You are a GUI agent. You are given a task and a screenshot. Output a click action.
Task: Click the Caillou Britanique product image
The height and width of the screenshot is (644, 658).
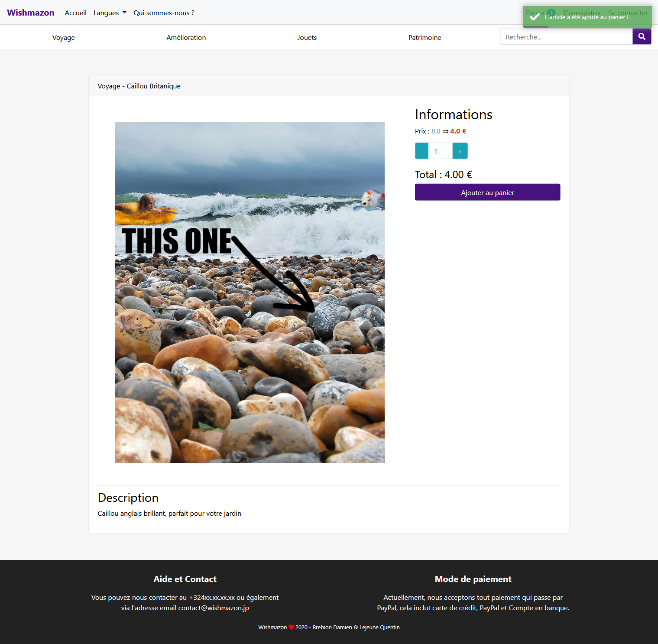tap(250, 293)
